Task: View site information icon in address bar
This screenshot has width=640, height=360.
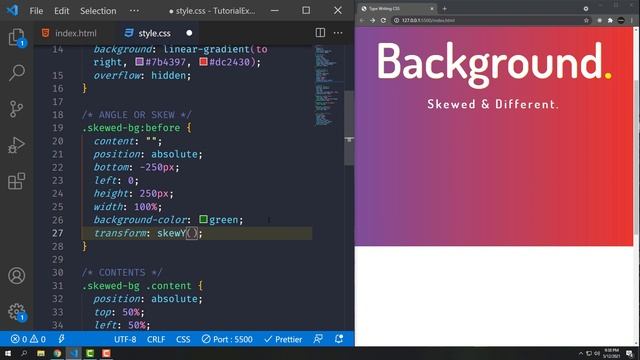Action: tap(396, 20)
